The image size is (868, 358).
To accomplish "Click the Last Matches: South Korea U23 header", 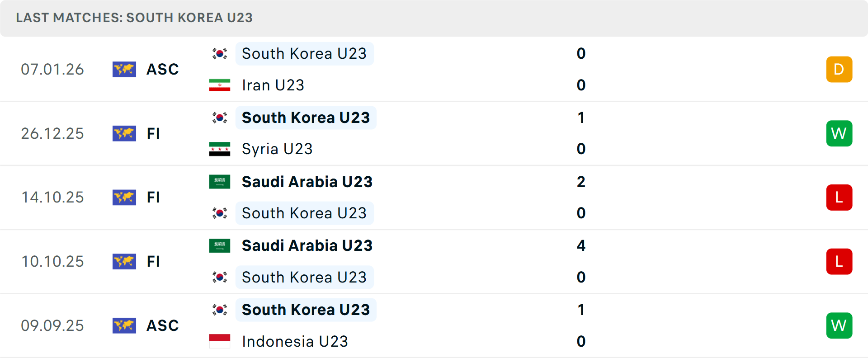I will pos(134,18).
